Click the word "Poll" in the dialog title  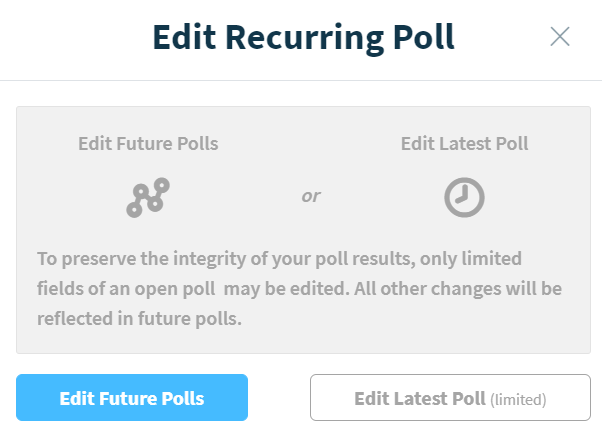click(x=421, y=37)
